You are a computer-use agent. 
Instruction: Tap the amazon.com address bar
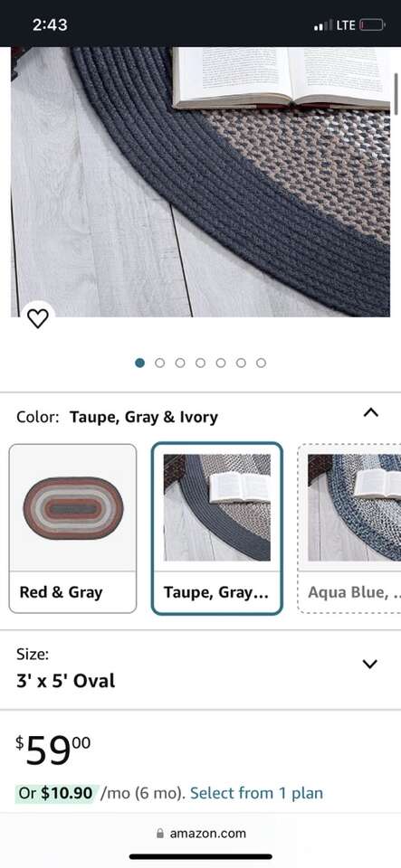click(x=201, y=833)
